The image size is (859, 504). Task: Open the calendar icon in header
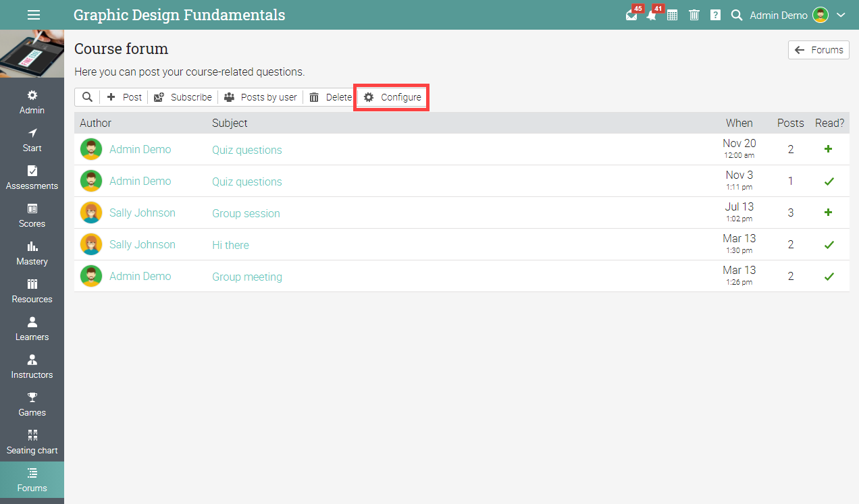click(673, 15)
